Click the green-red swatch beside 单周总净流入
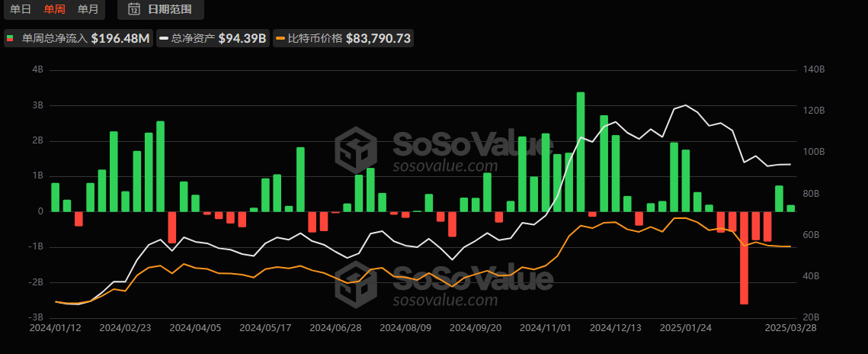868x354 pixels. coord(11,38)
